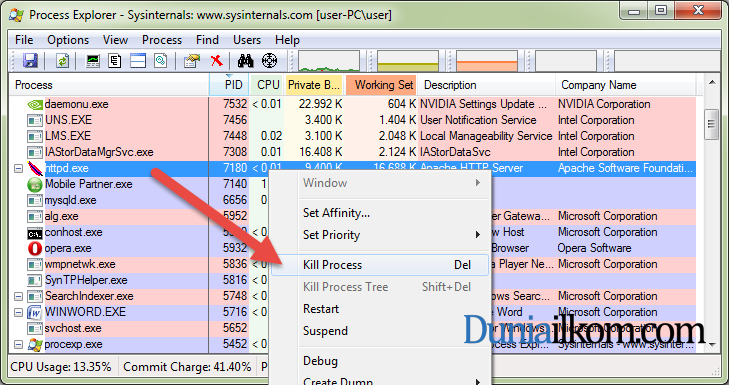Click the Commit Charge 41.40% status entry
Image resolution: width=729 pixels, height=385 pixels.
(187, 367)
